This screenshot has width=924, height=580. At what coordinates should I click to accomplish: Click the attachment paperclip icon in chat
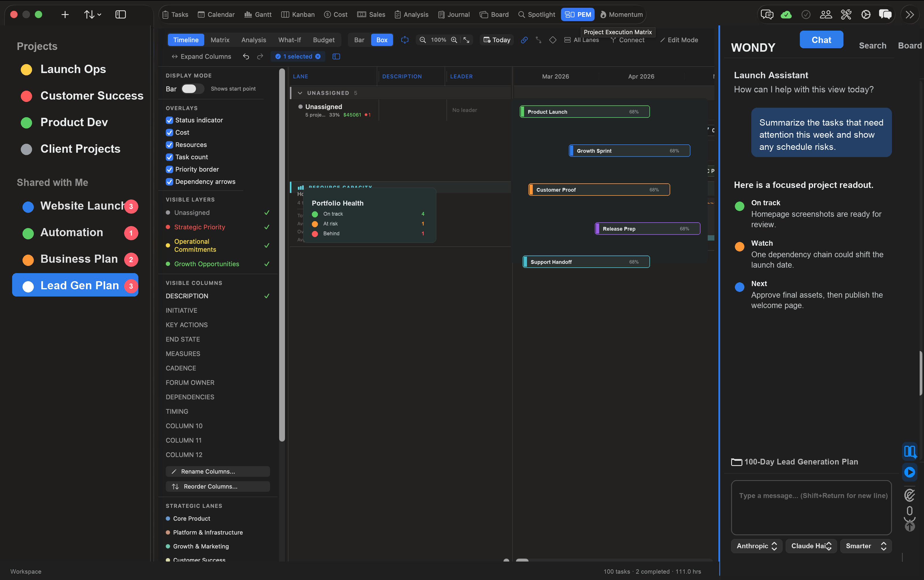(x=910, y=495)
